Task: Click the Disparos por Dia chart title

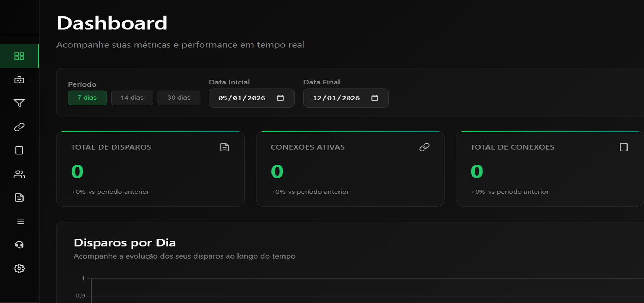Action: [125, 242]
